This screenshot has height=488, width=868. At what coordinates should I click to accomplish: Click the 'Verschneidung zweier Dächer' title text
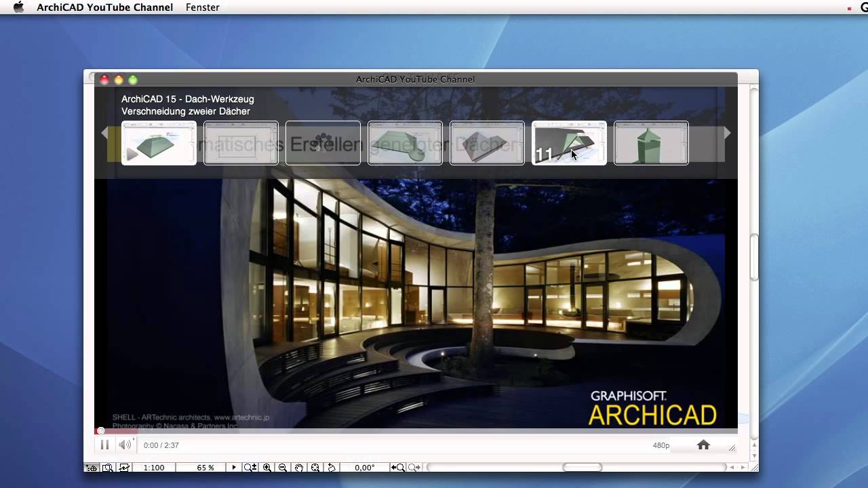pos(186,111)
